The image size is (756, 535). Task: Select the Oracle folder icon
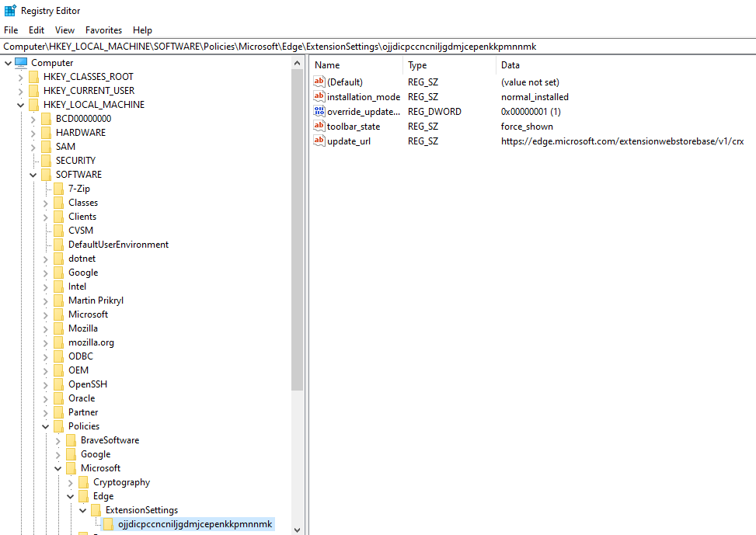point(59,398)
